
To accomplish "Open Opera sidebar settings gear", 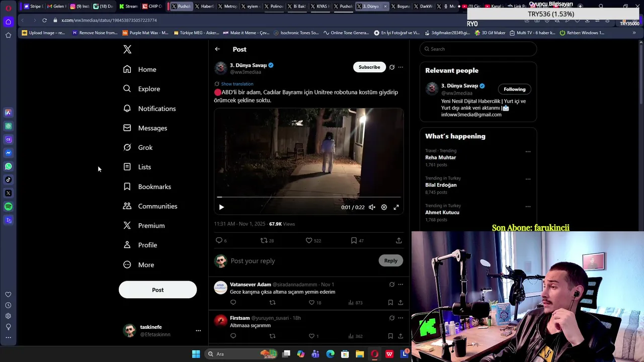I will pyautogui.click(x=8, y=316).
